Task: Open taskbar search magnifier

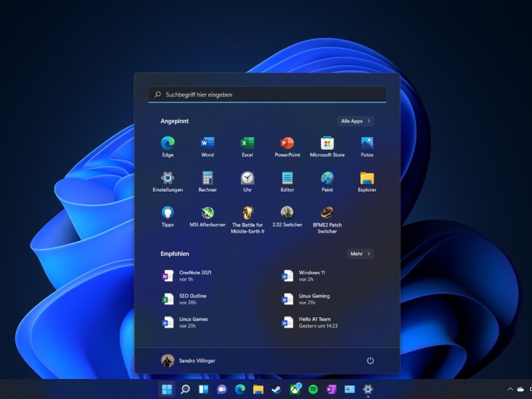Action: pos(186,389)
